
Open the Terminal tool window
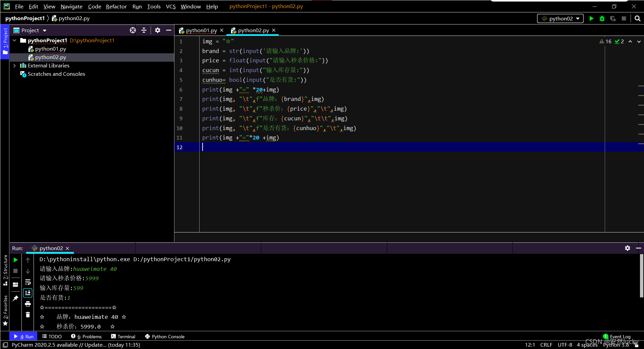(x=123, y=337)
